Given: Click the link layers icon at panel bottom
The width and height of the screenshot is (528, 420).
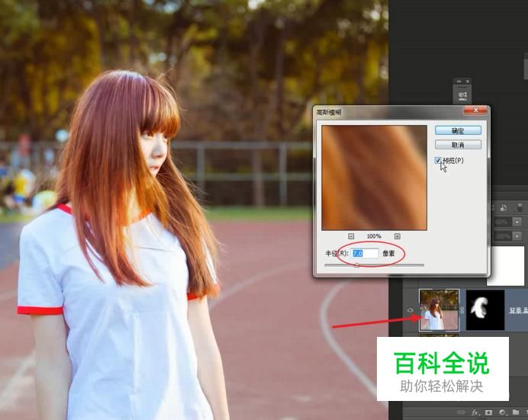Looking at the screenshot, I should coord(461,412).
